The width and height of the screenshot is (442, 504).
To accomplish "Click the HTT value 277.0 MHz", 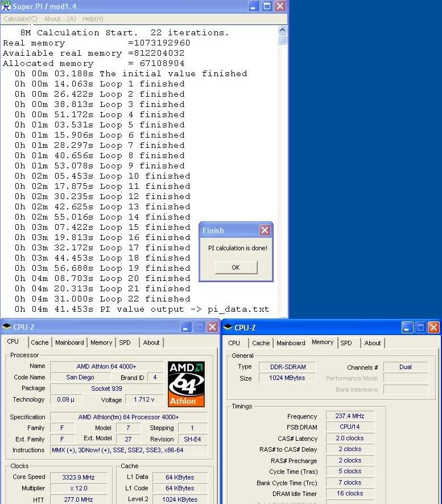I will coord(79,499).
